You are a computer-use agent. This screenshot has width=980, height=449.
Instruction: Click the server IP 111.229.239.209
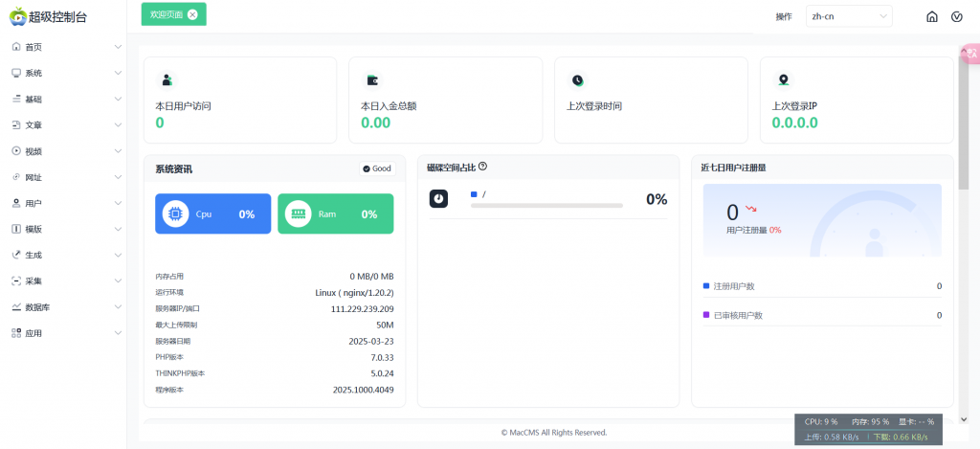click(x=362, y=309)
